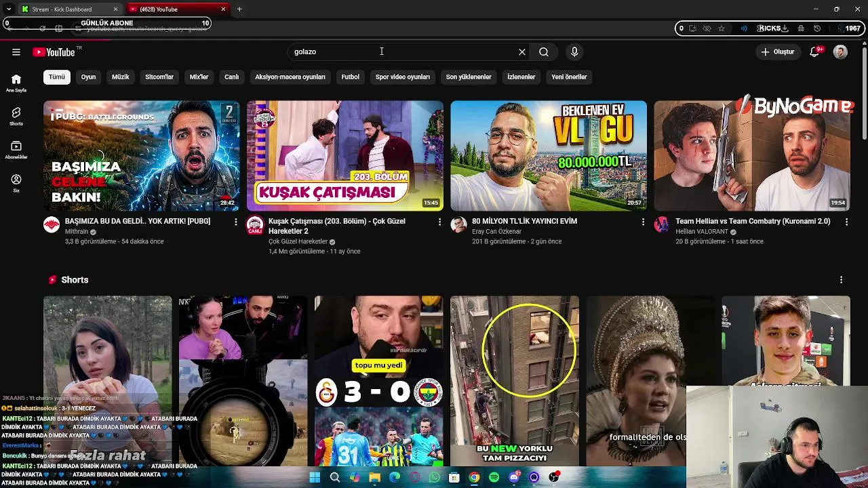868x488 pixels.
Task: Click the magnifier search button
Action: pos(544,52)
